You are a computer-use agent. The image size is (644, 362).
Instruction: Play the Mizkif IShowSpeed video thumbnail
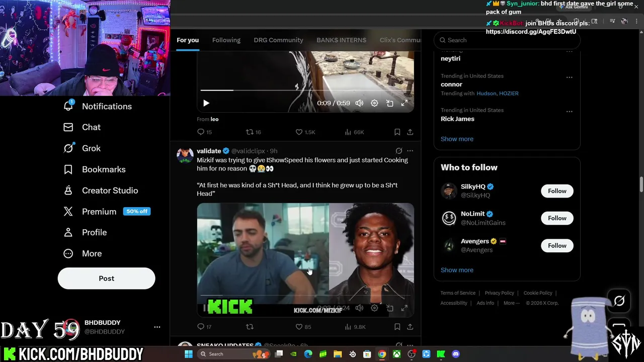pyautogui.click(x=305, y=260)
